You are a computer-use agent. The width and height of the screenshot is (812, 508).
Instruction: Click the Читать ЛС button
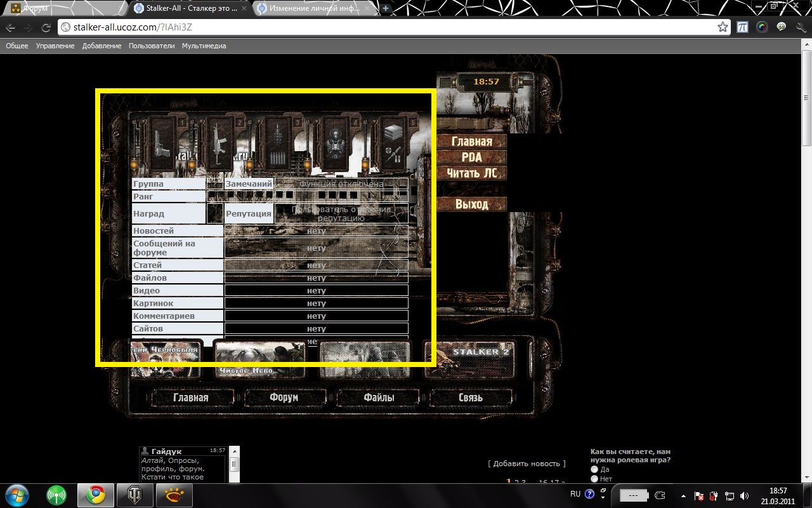coord(472,173)
